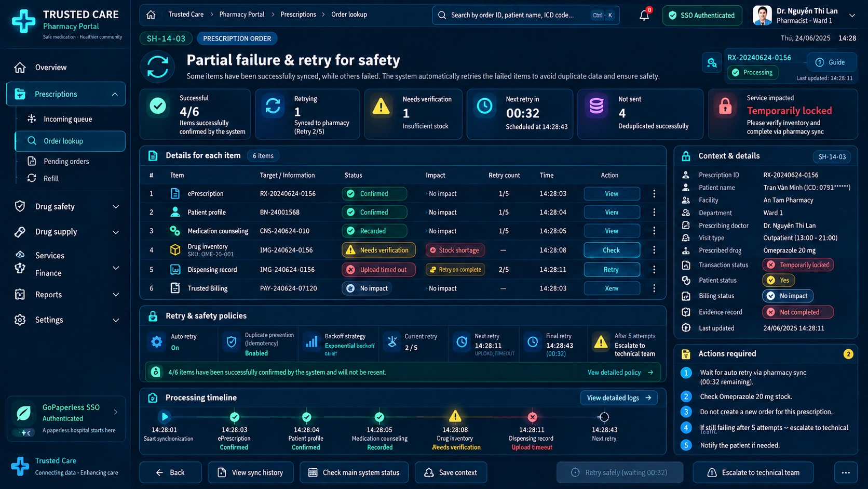Click the home icon in the breadcrumb
The height and width of the screenshot is (489, 868).
coord(151,15)
